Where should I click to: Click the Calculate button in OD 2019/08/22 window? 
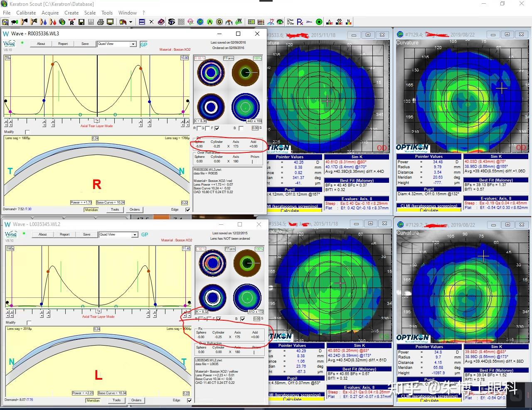point(429,210)
